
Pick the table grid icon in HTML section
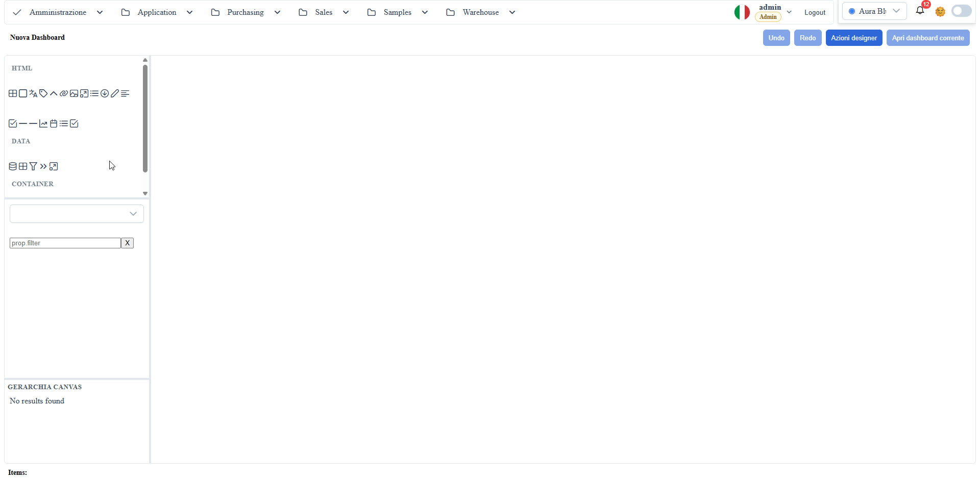click(13, 93)
